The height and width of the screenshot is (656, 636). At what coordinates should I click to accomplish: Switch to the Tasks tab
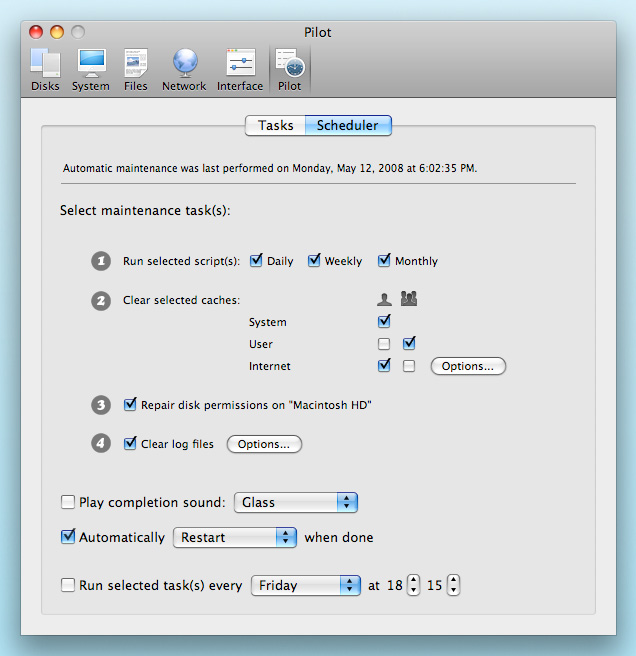pos(275,126)
